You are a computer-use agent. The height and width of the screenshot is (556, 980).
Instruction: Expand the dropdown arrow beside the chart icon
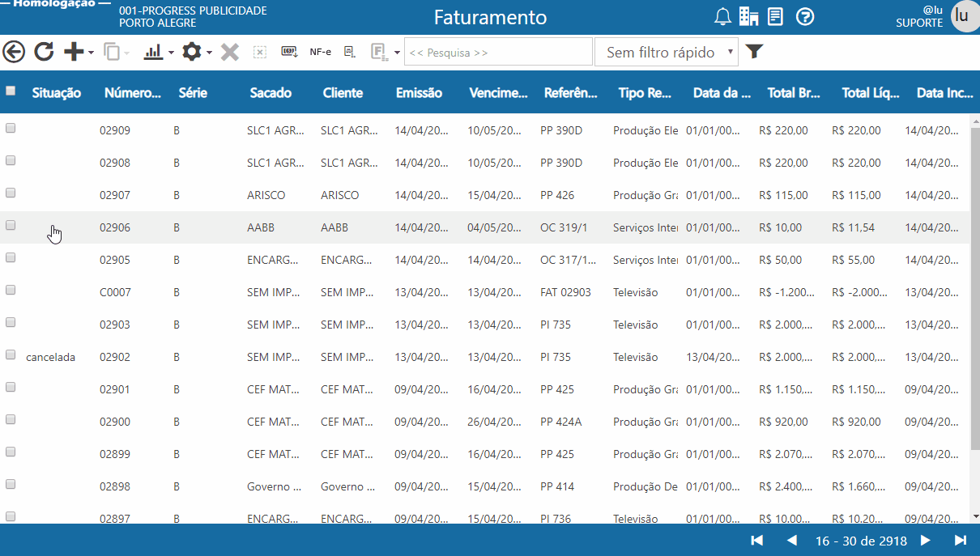(171, 53)
